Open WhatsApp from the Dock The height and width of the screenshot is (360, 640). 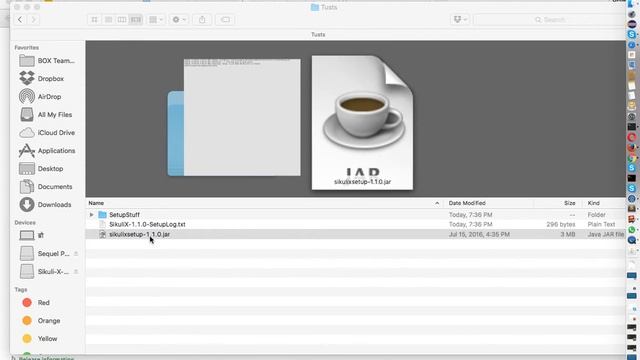click(x=632, y=230)
